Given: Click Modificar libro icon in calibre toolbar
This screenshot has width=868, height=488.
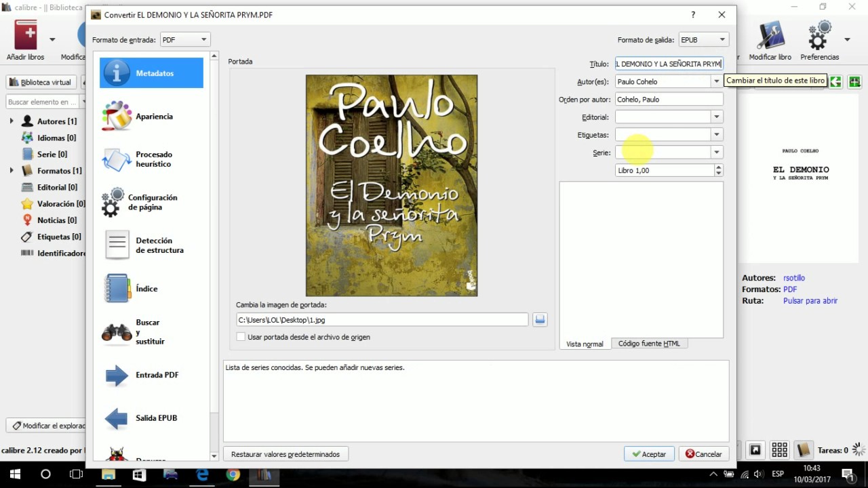Looking at the screenshot, I should (770, 35).
